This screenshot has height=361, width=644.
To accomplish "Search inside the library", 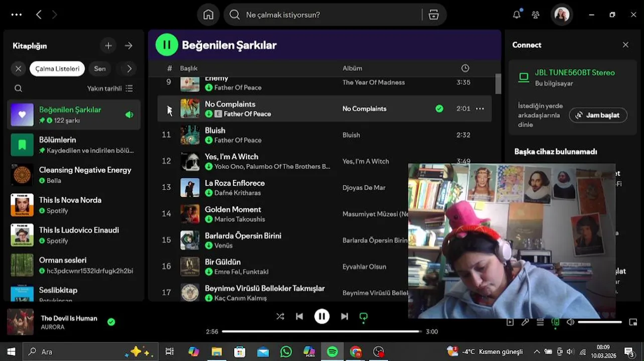I will click(x=19, y=88).
